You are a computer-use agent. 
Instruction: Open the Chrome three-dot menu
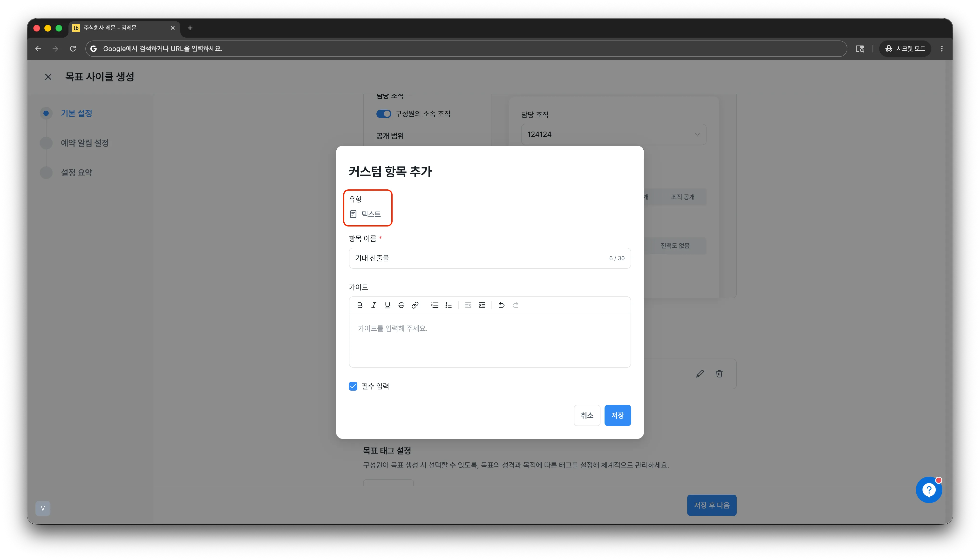click(941, 48)
